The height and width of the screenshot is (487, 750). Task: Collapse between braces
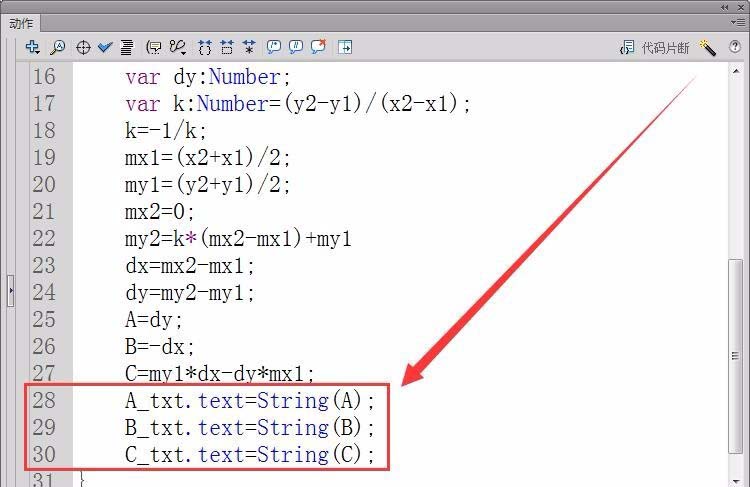pyautogui.click(x=205, y=47)
